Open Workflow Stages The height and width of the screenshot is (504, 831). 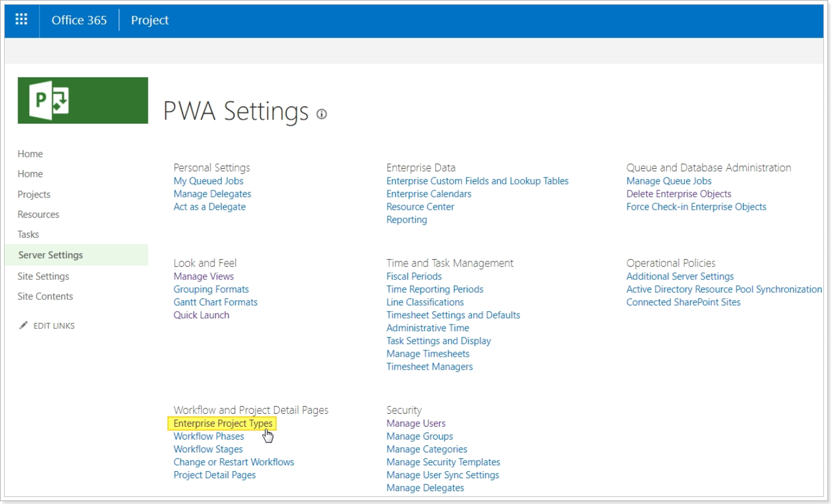pyautogui.click(x=208, y=449)
